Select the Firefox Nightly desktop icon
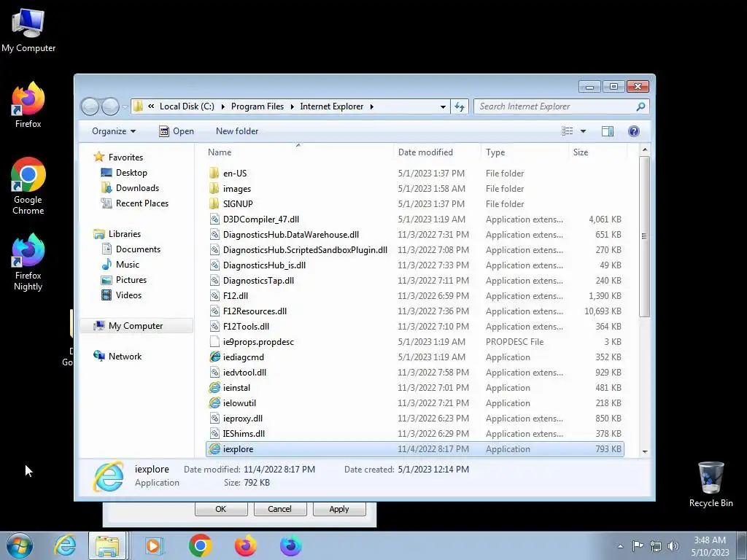 pos(28,250)
